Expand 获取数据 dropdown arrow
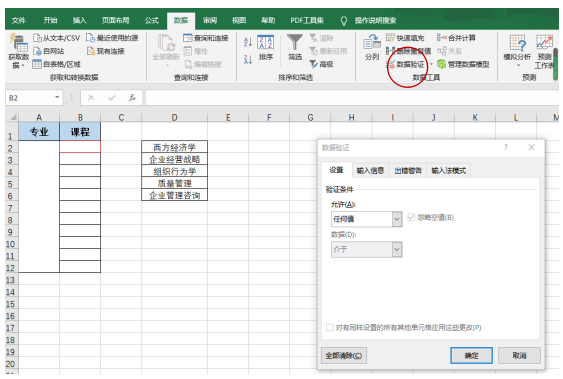 point(23,66)
